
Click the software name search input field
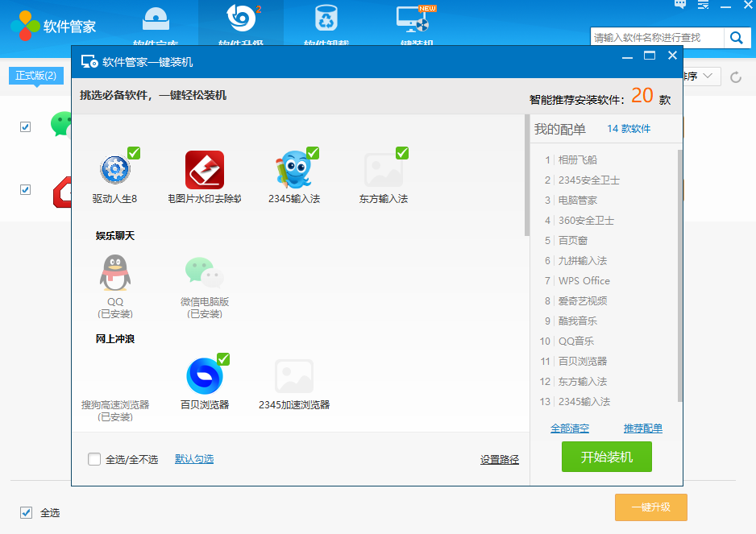click(657, 38)
